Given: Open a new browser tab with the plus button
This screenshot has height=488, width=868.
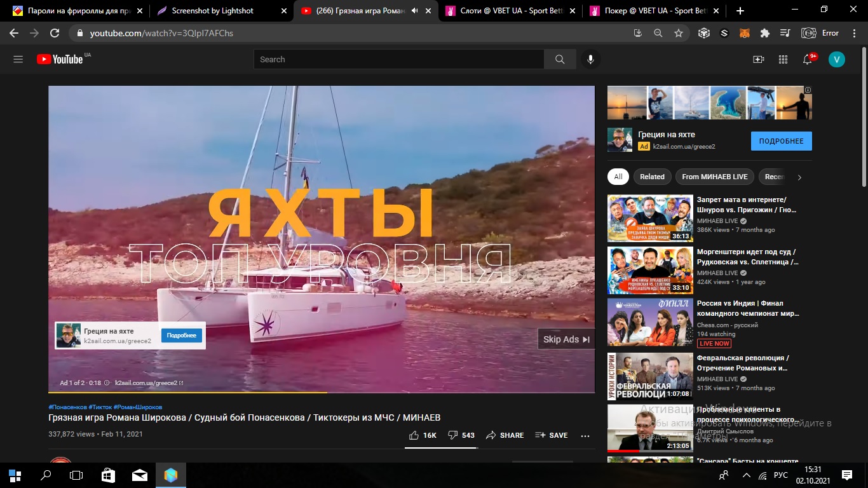Looking at the screenshot, I should [740, 11].
